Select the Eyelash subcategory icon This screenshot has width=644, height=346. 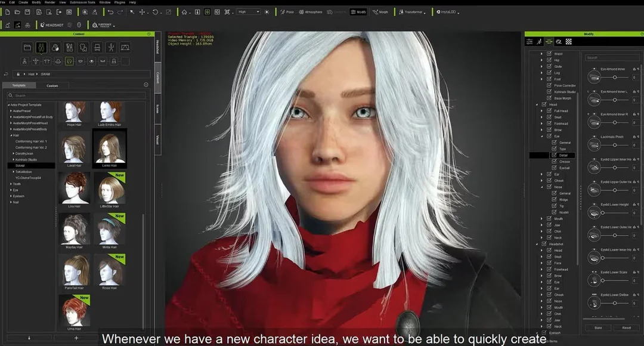pyautogui.click(x=103, y=61)
